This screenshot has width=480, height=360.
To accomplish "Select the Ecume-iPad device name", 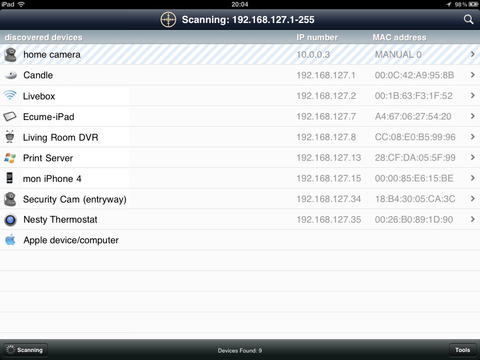I will tap(49, 117).
